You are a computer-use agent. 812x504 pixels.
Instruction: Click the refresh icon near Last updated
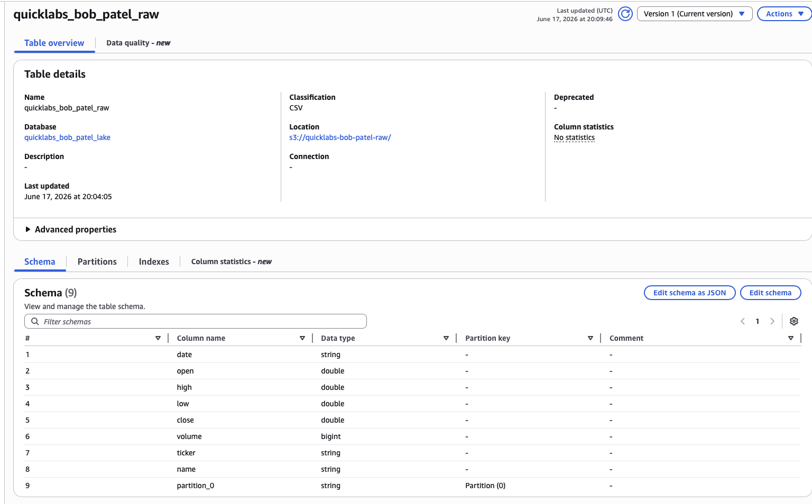(625, 14)
